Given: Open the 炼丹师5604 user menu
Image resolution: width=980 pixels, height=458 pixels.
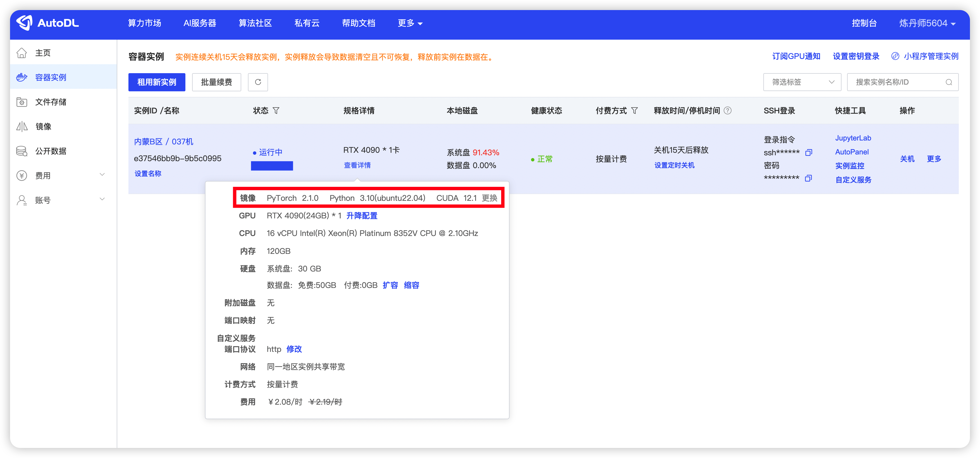Looking at the screenshot, I should click(927, 23).
